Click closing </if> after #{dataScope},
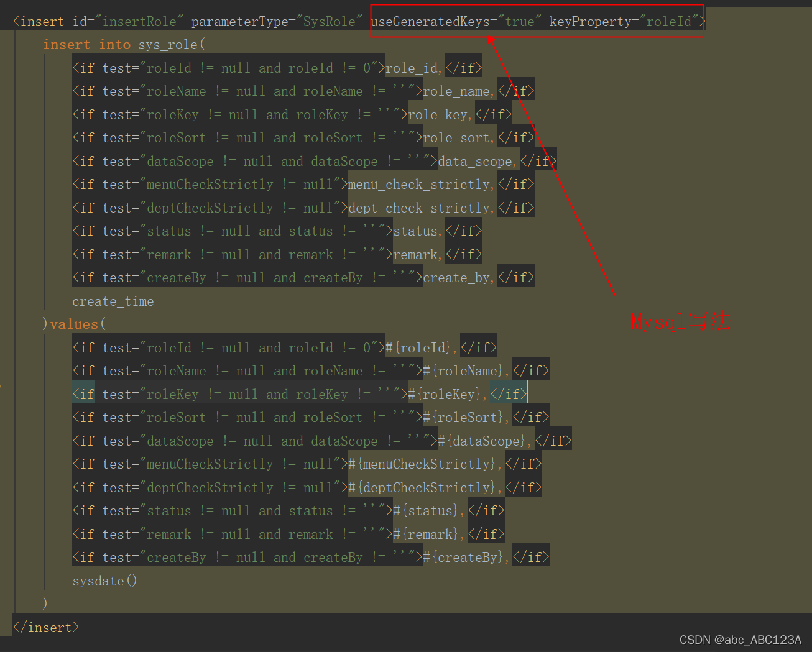The image size is (812, 652). click(x=553, y=441)
